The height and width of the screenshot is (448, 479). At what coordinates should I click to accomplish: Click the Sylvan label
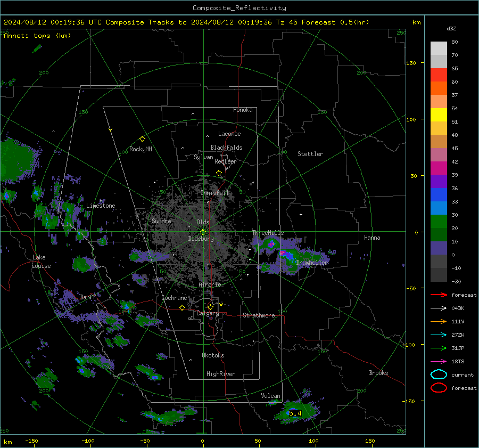coord(203,157)
